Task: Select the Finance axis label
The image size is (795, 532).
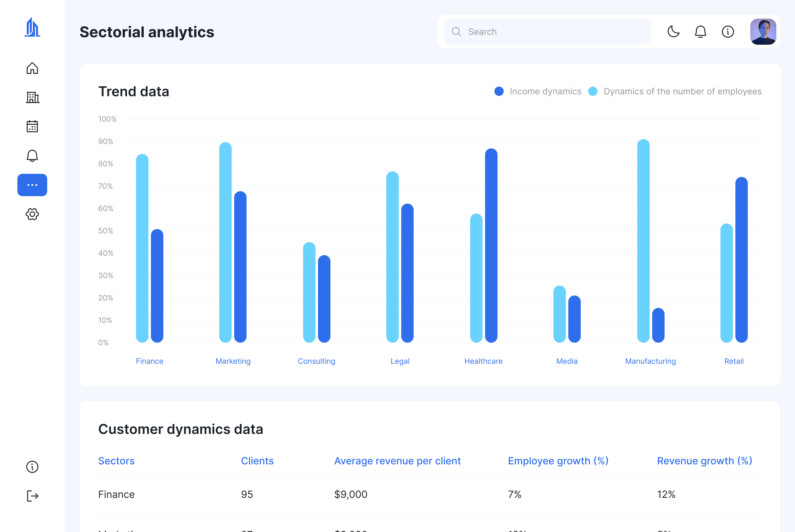Action: 149,361
